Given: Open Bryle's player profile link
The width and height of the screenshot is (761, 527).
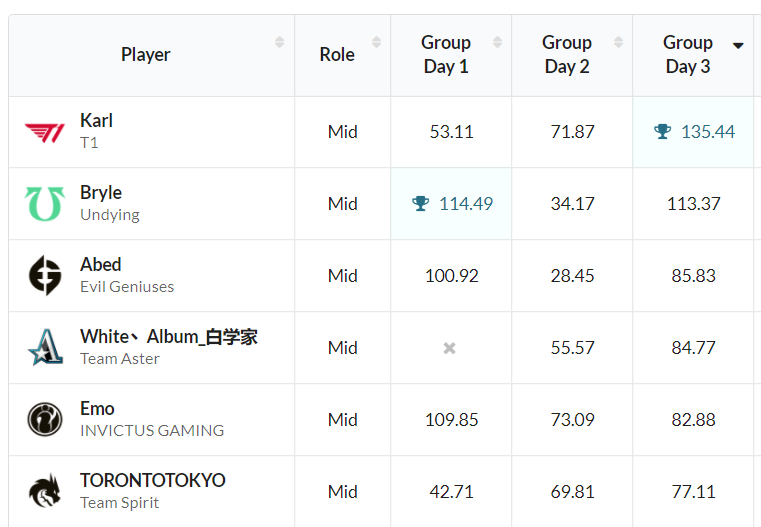Looking at the screenshot, I should pyautogui.click(x=100, y=193).
